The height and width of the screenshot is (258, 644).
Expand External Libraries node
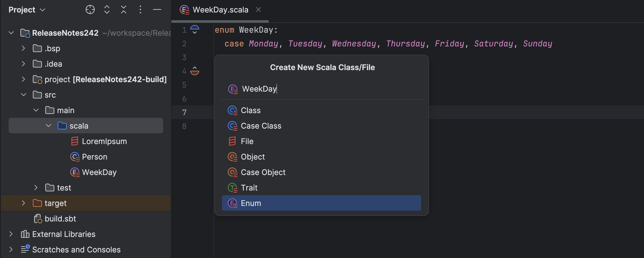(11, 234)
